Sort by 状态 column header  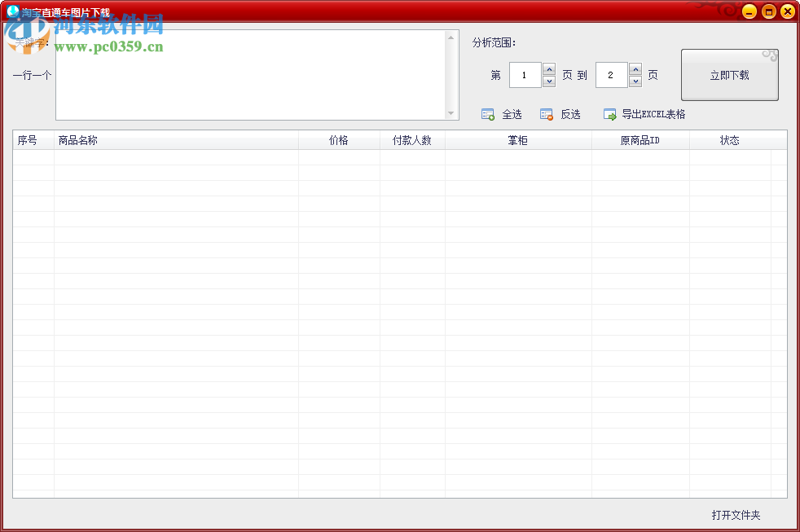click(x=730, y=140)
